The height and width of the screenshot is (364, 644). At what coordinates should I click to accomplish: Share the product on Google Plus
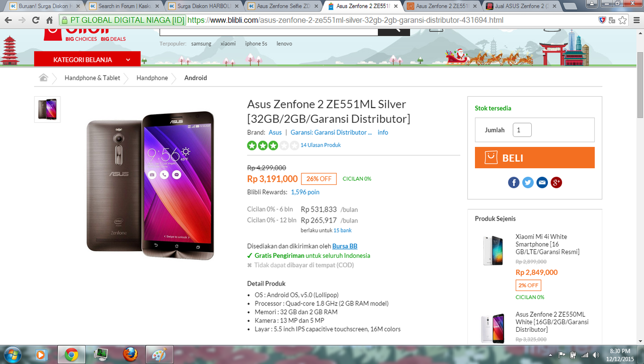pos(556,183)
